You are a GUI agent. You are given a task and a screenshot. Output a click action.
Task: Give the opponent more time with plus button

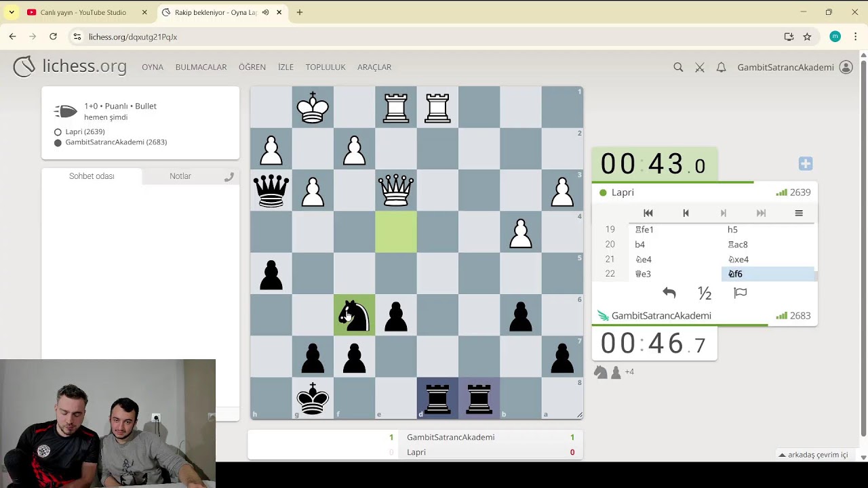pos(806,163)
